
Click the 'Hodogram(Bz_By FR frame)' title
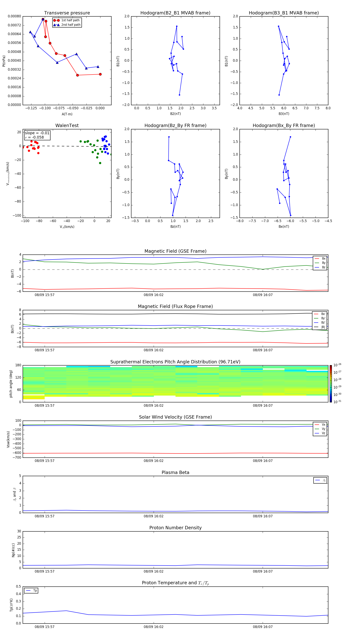tap(175, 125)
